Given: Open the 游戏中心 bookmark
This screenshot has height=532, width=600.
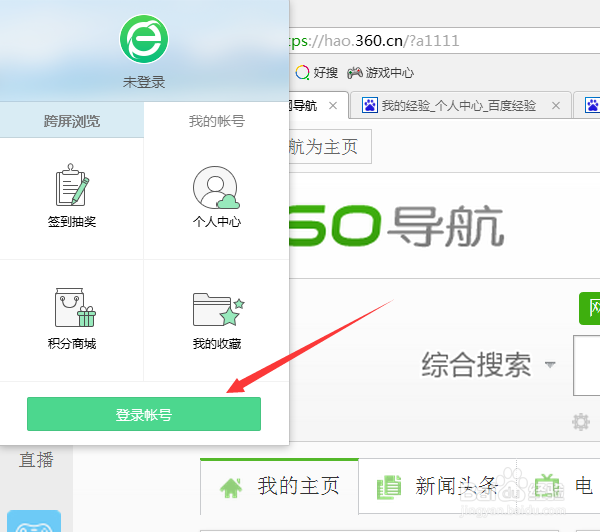Looking at the screenshot, I should pos(380,72).
